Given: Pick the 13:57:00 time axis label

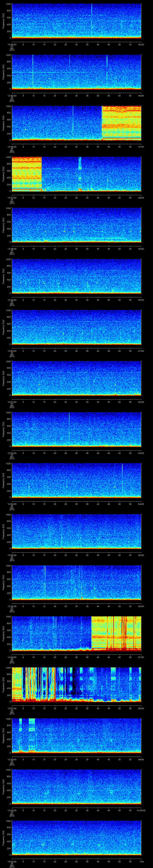Looking at the screenshot, I should (12, 708).
